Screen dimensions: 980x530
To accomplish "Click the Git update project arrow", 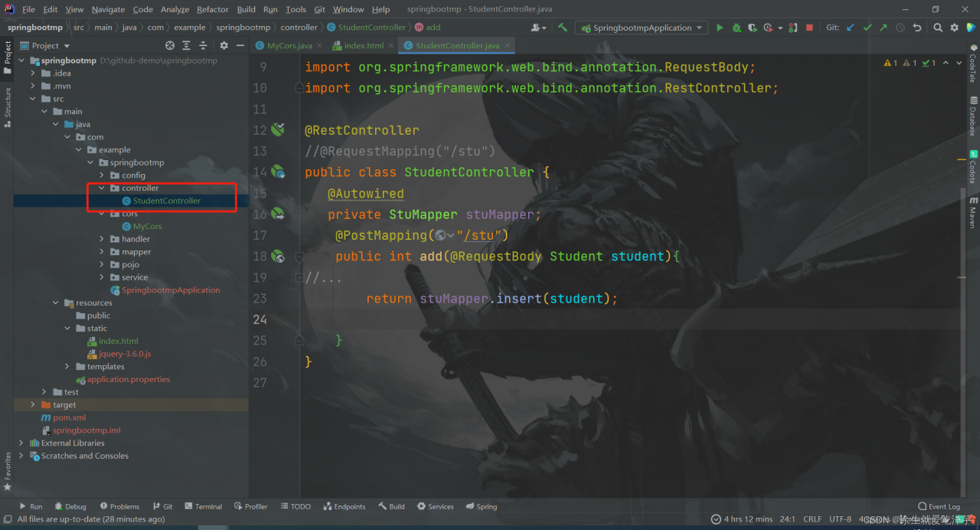I will (x=851, y=28).
